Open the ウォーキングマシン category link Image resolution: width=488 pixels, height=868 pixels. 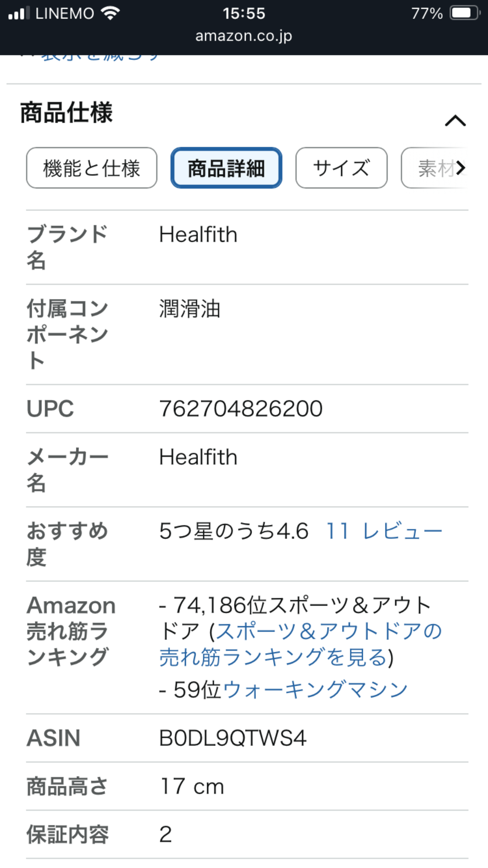(x=315, y=689)
